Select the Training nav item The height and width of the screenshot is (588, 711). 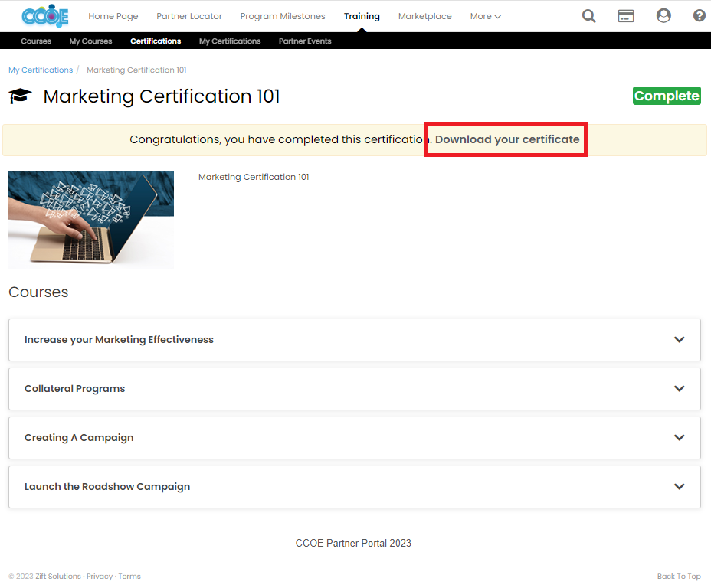tap(362, 16)
